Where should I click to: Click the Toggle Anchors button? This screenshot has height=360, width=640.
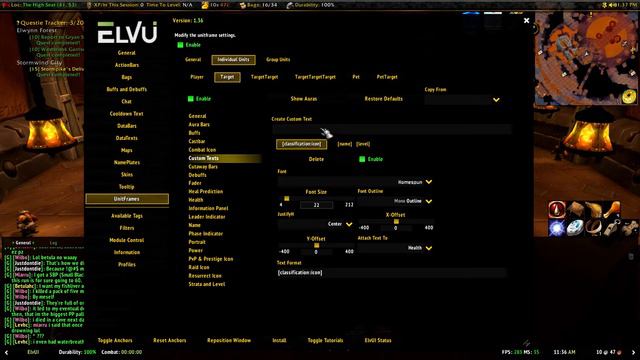pos(115,340)
